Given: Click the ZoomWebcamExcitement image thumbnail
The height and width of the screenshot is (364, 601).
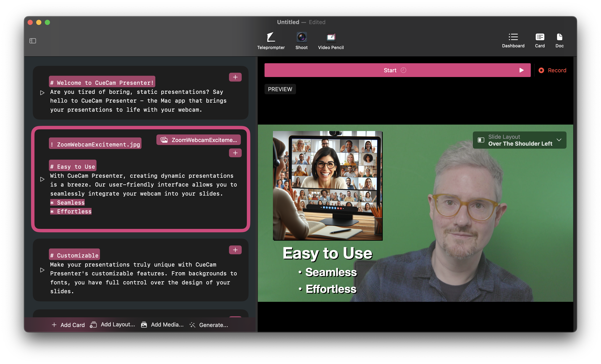Looking at the screenshot, I should 199,139.
